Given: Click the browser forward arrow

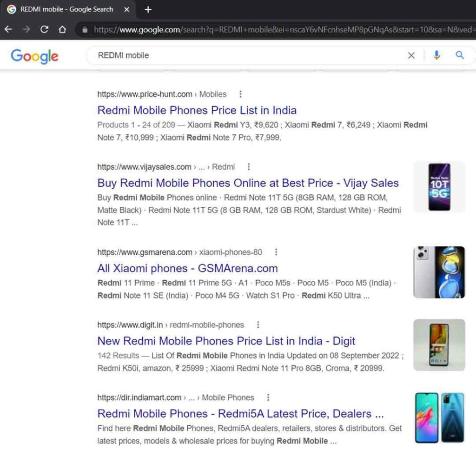Looking at the screenshot, I should pyautogui.click(x=26, y=29).
